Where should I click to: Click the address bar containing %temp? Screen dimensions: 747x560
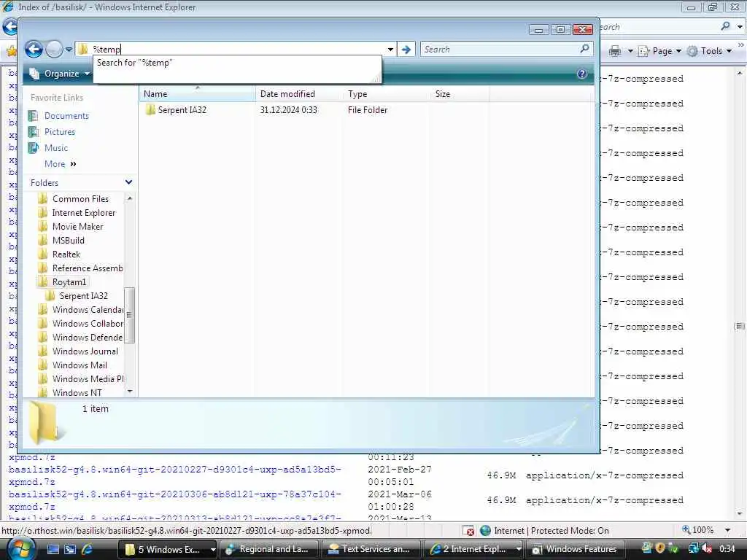click(236, 49)
